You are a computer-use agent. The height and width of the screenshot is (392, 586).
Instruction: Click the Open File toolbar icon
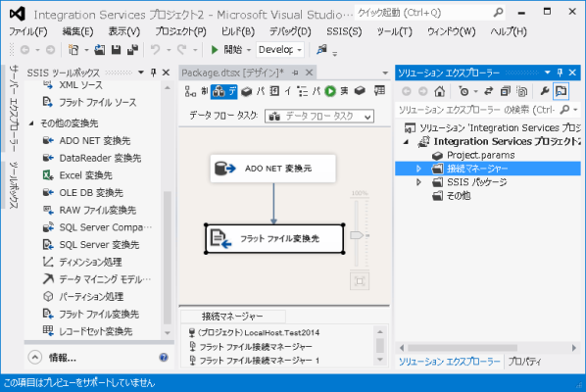[x=99, y=49]
